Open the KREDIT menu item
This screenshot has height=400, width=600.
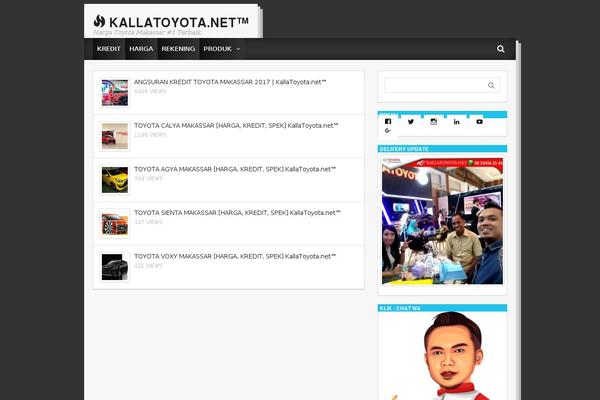(x=109, y=49)
